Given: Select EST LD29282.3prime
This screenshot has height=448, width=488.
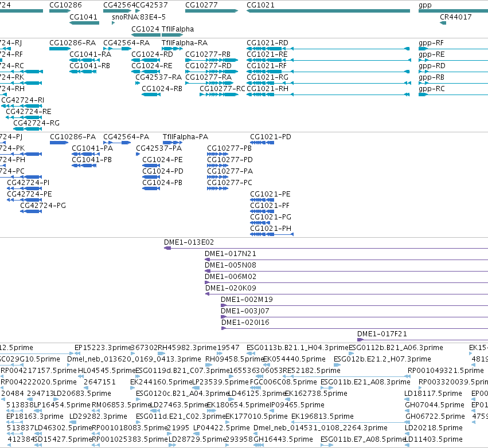Looking at the screenshot, I should [x=98, y=416].
